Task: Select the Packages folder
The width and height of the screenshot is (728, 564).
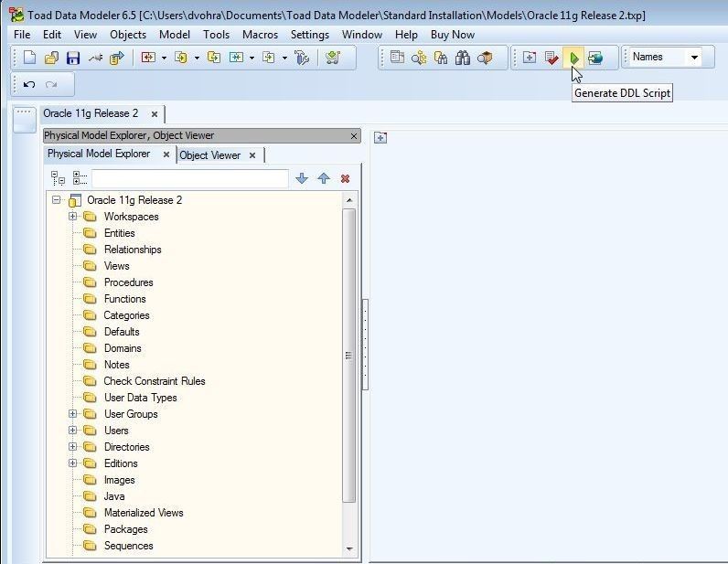Action: tap(126, 529)
